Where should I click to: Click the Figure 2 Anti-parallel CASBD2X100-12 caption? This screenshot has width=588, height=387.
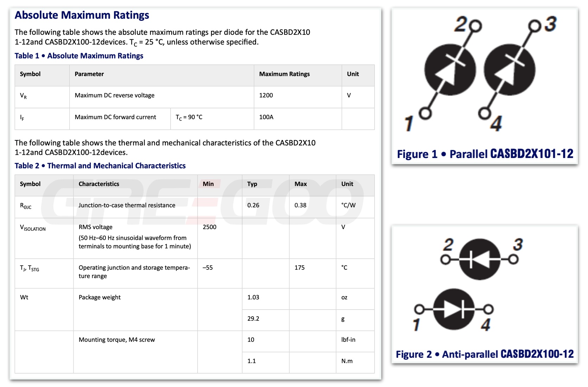485,354
